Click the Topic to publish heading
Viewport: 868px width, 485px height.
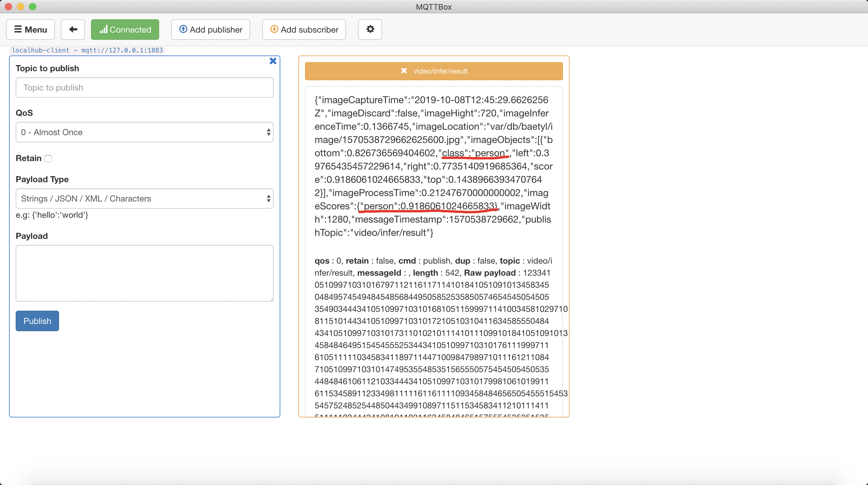click(48, 68)
